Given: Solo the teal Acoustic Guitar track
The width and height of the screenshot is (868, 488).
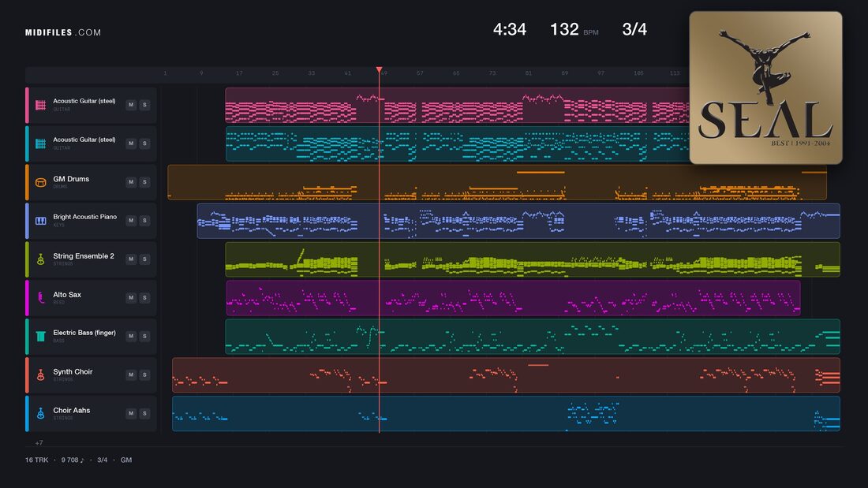Looking at the screenshot, I should tap(144, 143).
